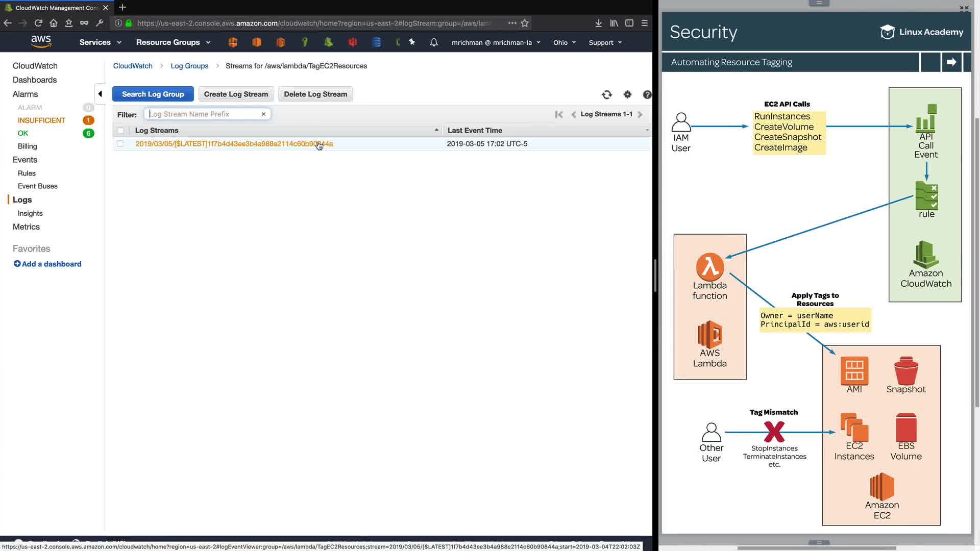This screenshot has height=551, width=980.
Task: Open Insights in the sidebar
Action: (x=30, y=213)
